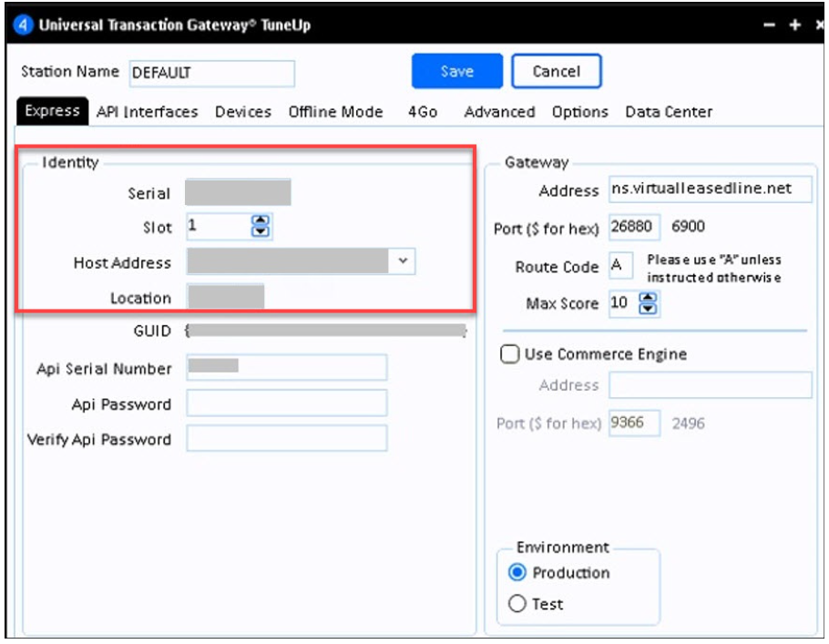
Task: Switch to the Advanced tab
Action: (499, 112)
